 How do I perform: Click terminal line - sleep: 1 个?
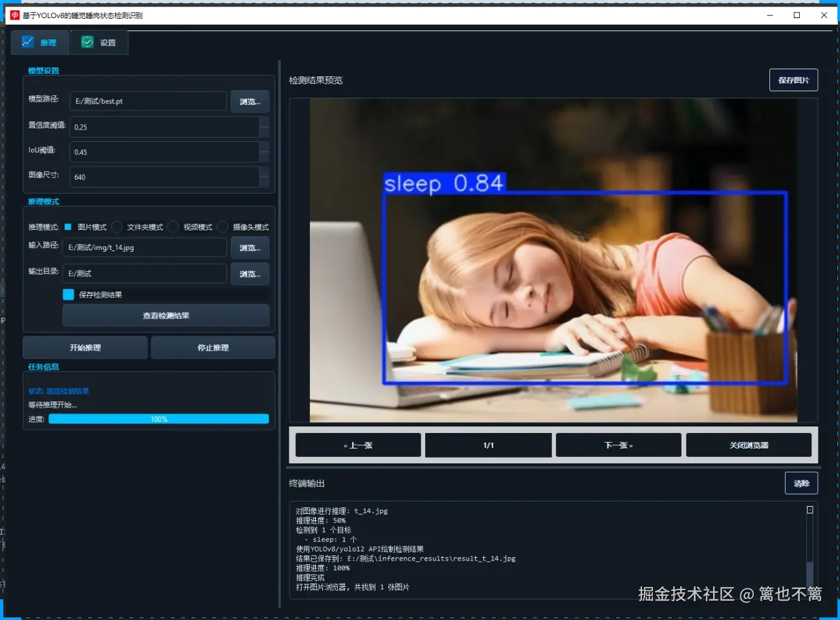(x=331, y=539)
